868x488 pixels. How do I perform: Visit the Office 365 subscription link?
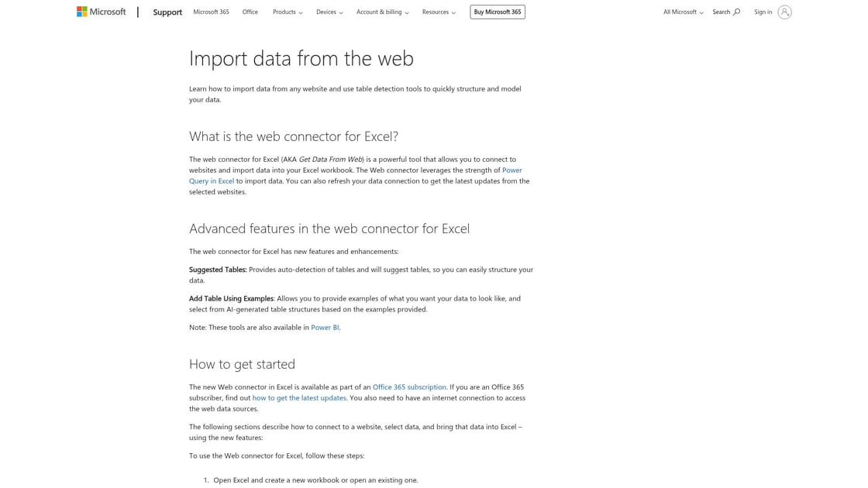click(409, 387)
